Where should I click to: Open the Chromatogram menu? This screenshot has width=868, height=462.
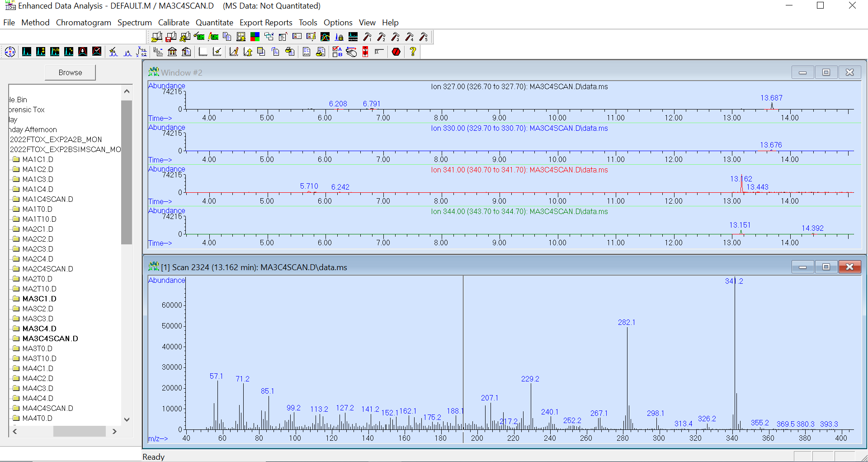pos(83,22)
